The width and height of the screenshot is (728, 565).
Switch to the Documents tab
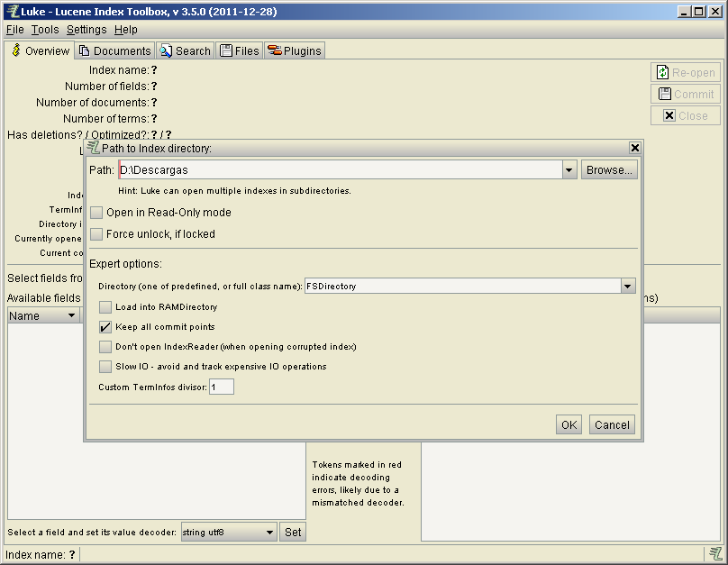click(114, 50)
